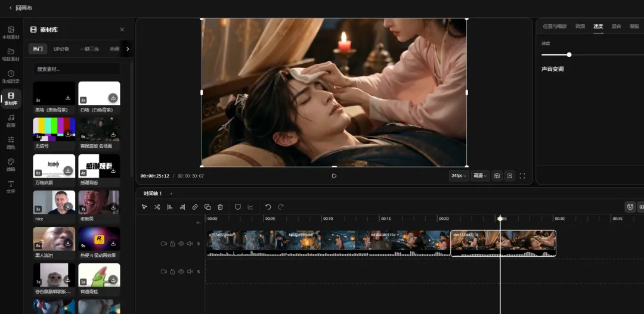Download the 热梗 R星动画效果 clip
644x314 pixels.
click(x=113, y=244)
